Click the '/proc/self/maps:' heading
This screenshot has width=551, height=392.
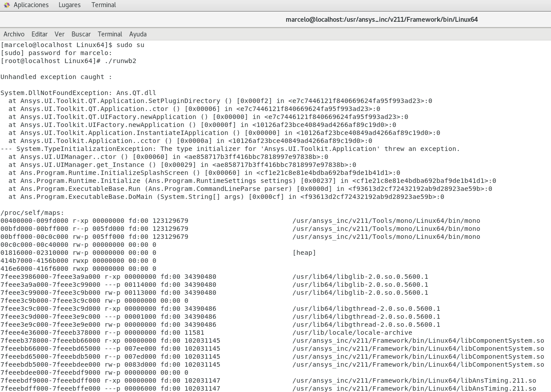coord(32,213)
